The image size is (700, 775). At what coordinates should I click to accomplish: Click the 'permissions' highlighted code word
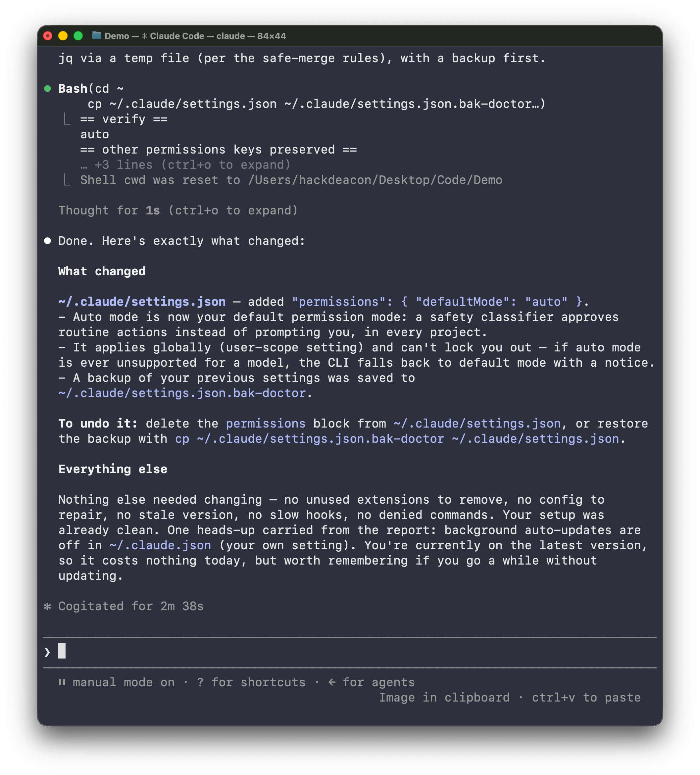tap(266, 424)
